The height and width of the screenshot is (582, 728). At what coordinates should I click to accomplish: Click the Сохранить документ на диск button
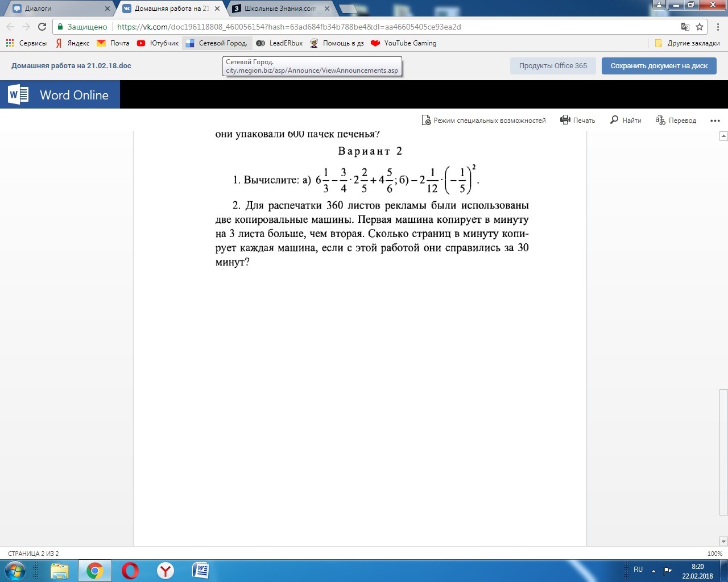tap(659, 66)
